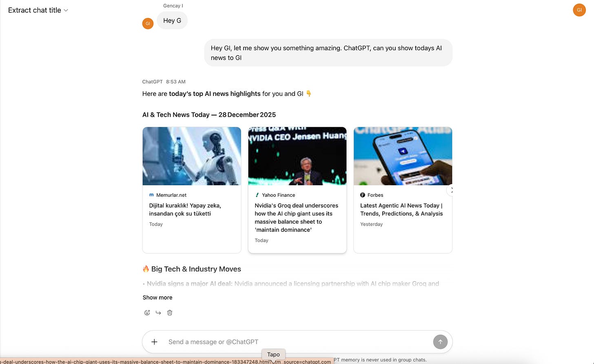594x364 pixels.
Task: Delete message with the trash icon
Action: pyautogui.click(x=170, y=313)
